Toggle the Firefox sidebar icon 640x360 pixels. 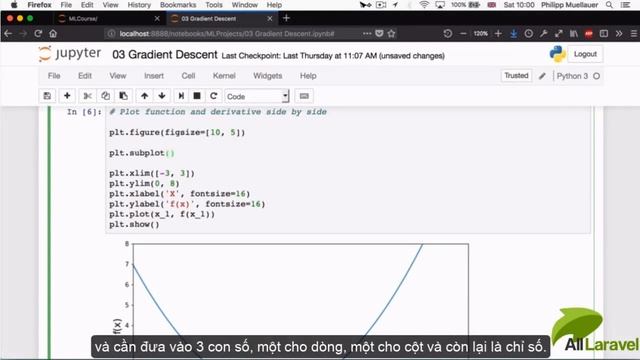(604, 33)
